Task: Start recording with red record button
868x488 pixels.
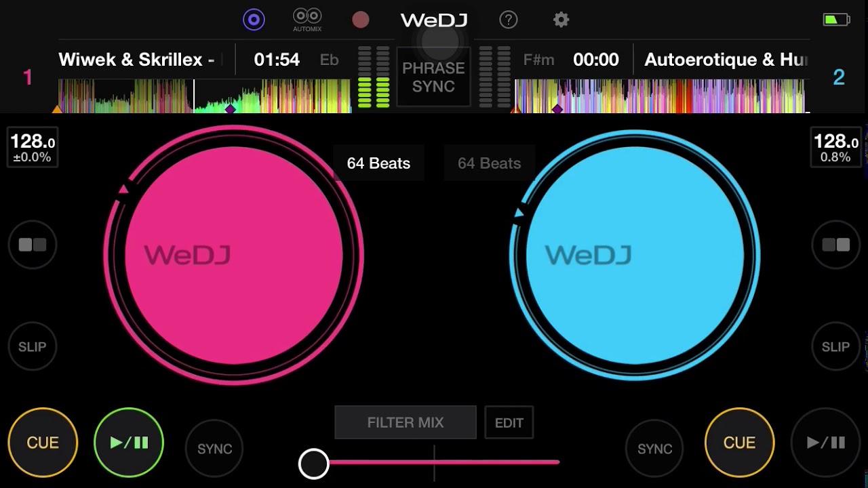Action: [361, 20]
